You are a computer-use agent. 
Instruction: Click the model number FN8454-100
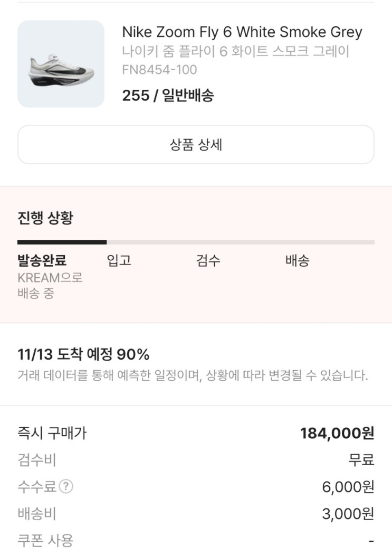tap(159, 70)
